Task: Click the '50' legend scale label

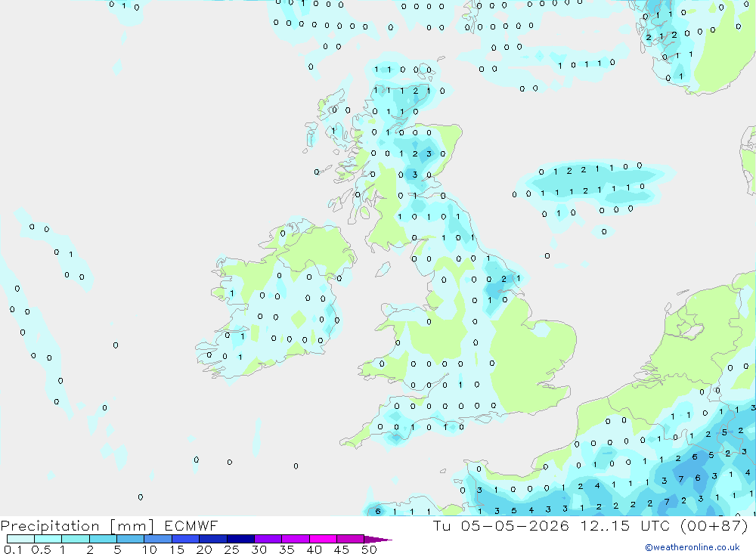Action: (x=369, y=549)
